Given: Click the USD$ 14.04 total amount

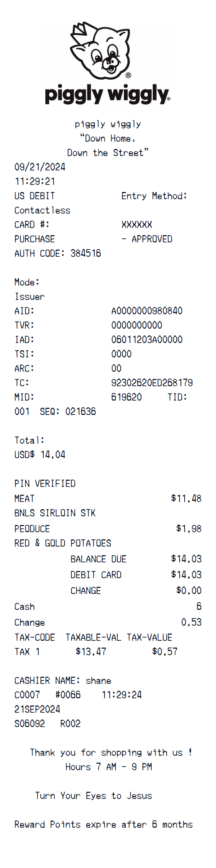Looking at the screenshot, I should (40, 454).
